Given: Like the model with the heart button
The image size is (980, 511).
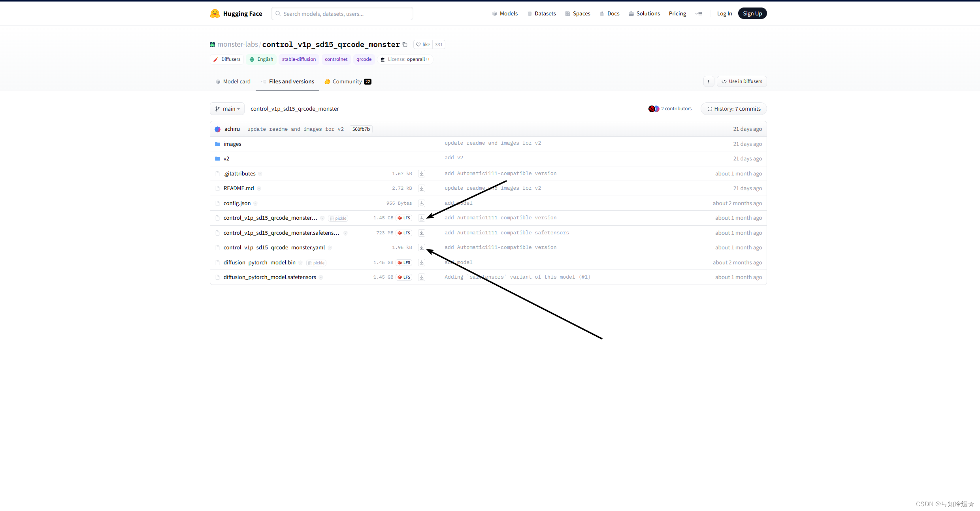Looking at the screenshot, I should coord(423,45).
